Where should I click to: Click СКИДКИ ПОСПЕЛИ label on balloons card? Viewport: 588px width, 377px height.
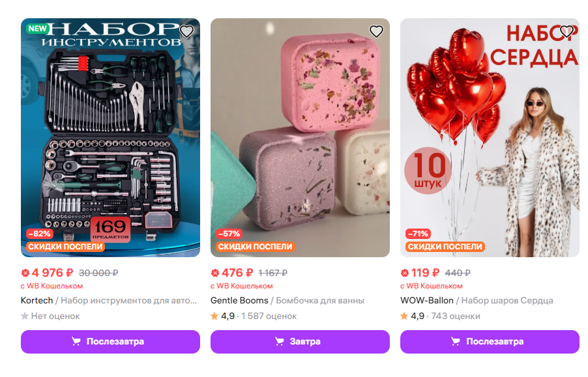point(445,247)
